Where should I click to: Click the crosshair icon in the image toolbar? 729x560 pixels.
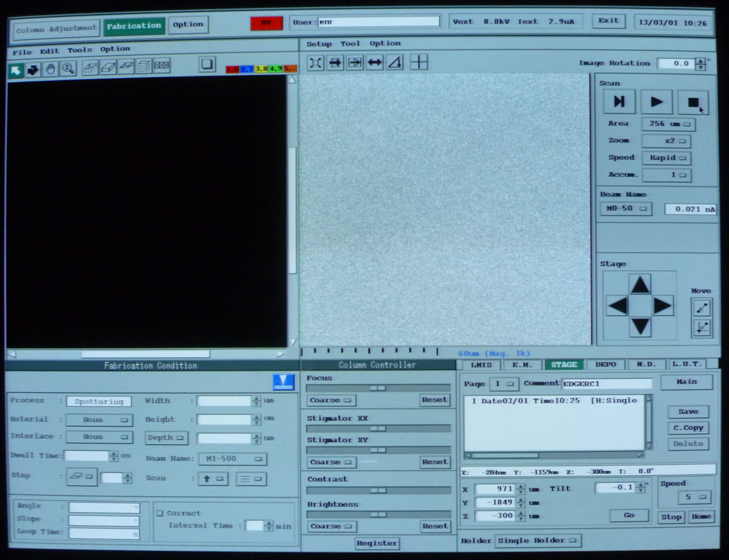419,62
